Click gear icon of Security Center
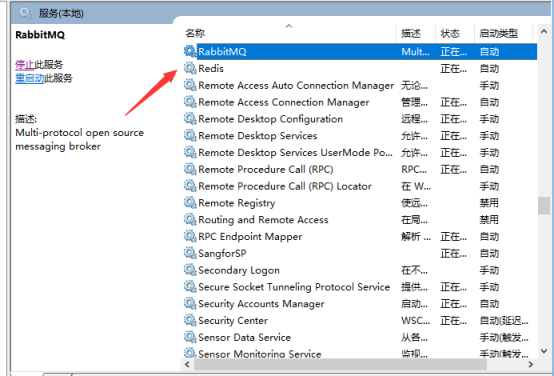 pyautogui.click(x=190, y=320)
